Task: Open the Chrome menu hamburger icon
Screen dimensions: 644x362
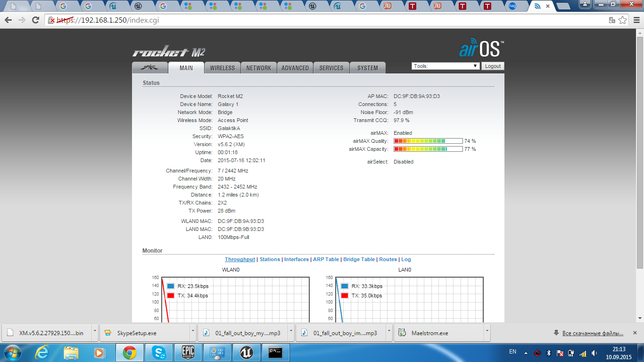Action: click(x=636, y=20)
